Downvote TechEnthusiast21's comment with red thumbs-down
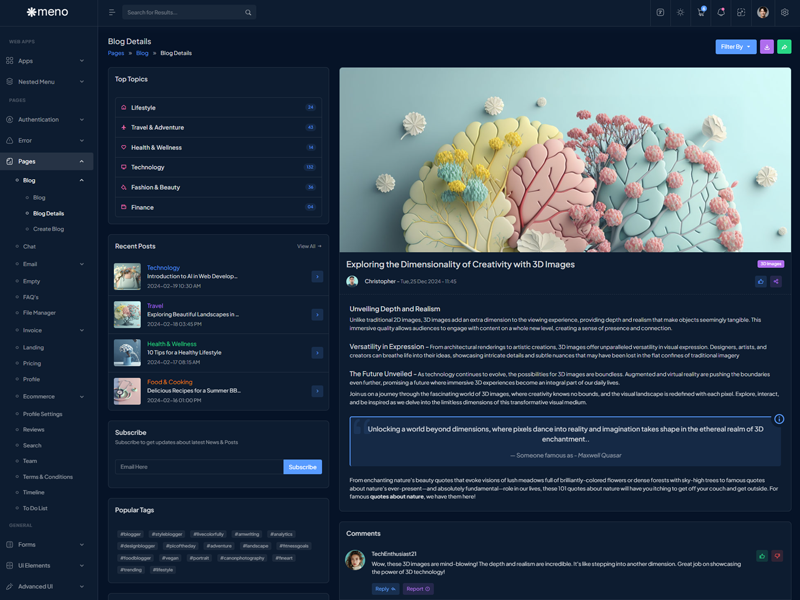Image resolution: width=800 pixels, height=600 pixels. coord(777,556)
